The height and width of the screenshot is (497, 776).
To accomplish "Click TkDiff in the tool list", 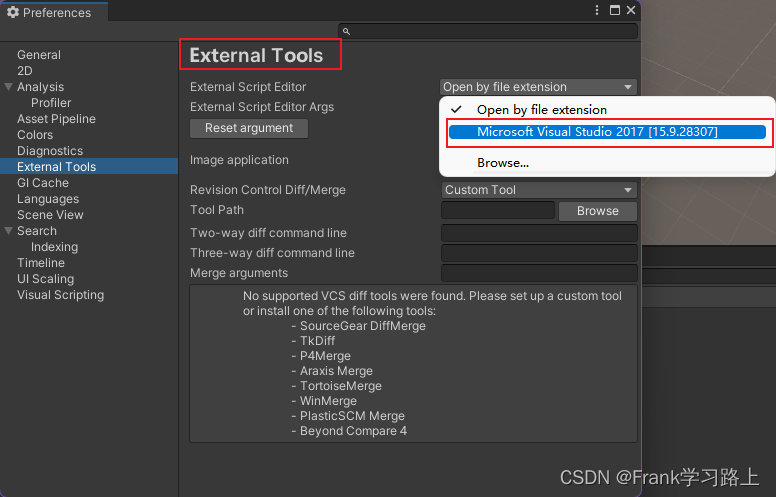I will tap(318, 341).
